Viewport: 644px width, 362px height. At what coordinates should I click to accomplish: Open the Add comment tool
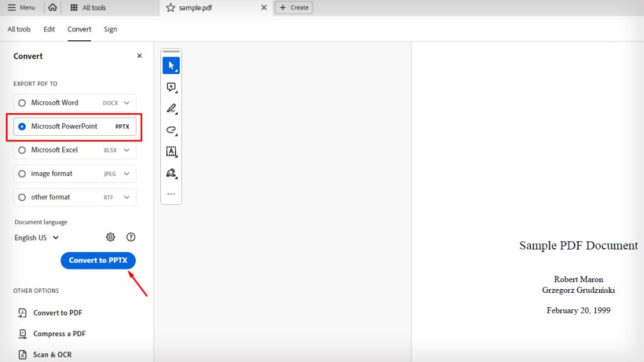pos(171,87)
